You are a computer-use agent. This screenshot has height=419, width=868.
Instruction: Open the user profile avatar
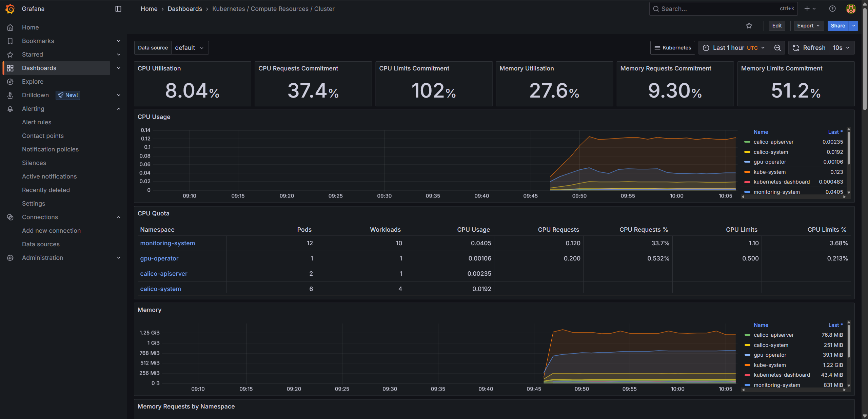point(851,9)
